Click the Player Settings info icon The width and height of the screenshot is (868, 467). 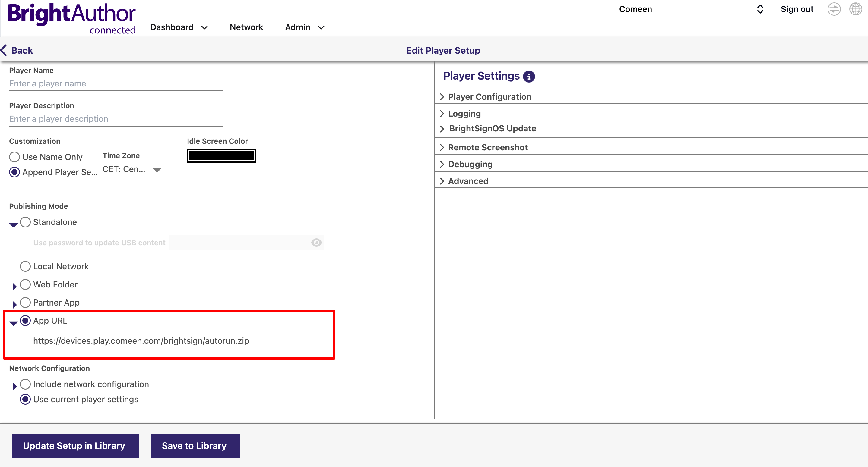click(529, 77)
